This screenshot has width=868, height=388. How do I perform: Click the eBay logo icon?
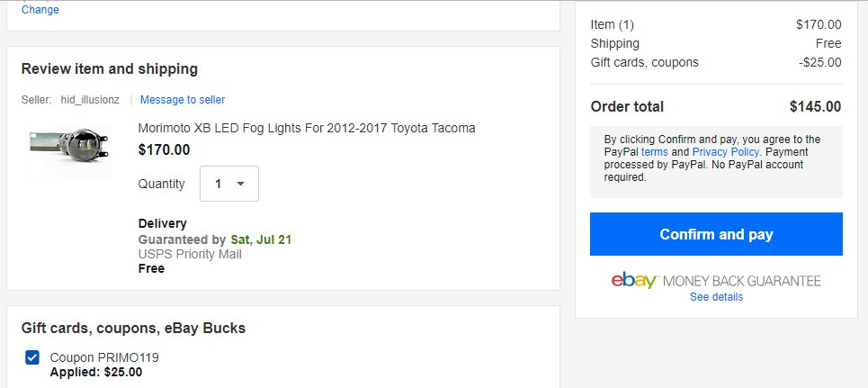633,281
